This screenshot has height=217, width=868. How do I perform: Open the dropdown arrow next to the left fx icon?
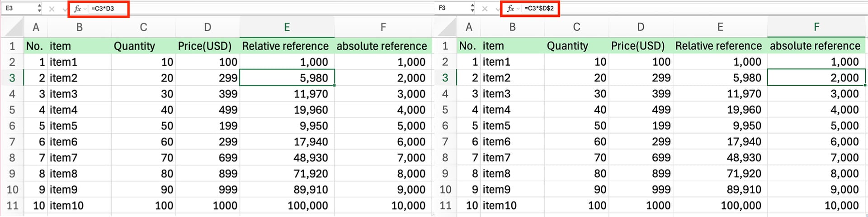pyautogui.click(x=85, y=9)
